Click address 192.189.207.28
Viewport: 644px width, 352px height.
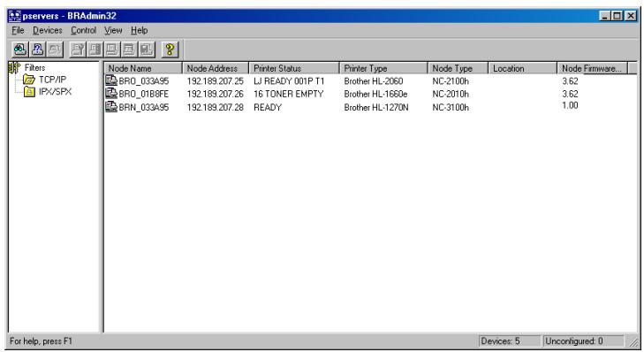pos(216,107)
